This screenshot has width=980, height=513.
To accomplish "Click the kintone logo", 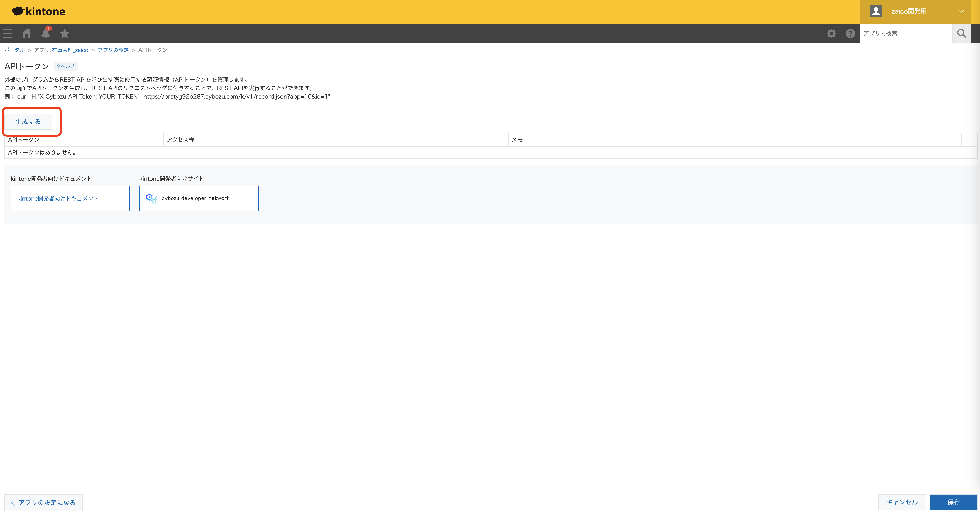I will pos(39,12).
